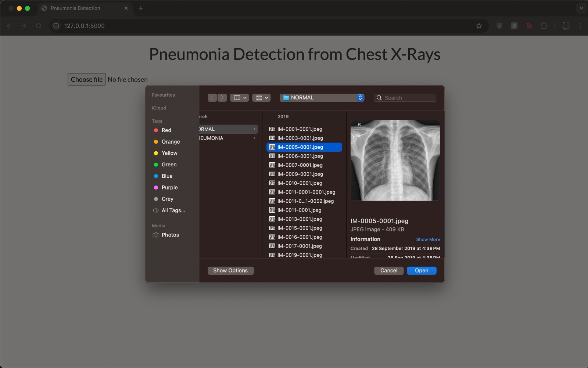Select file IM-0011-0001-0001.jpeg
The image size is (588, 368).
pos(306,192)
